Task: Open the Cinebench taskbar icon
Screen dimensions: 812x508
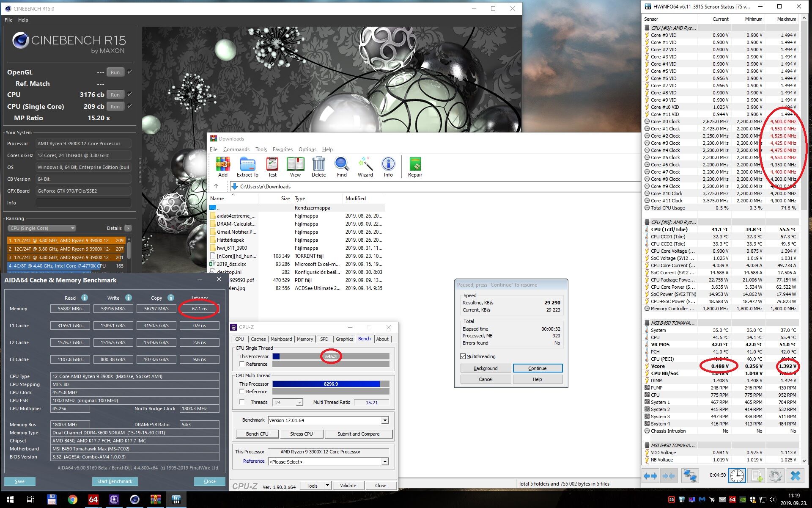Action: [134, 500]
